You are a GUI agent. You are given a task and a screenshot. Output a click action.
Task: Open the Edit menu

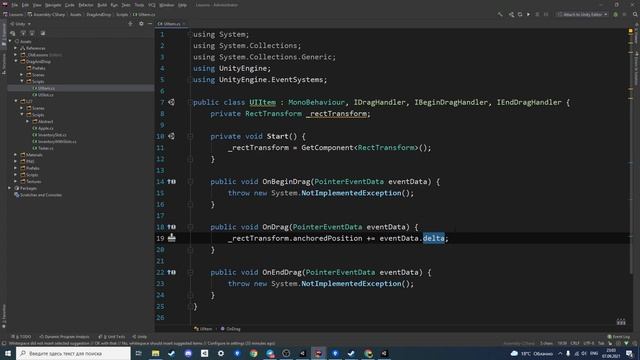pyautogui.click(x=25, y=5)
